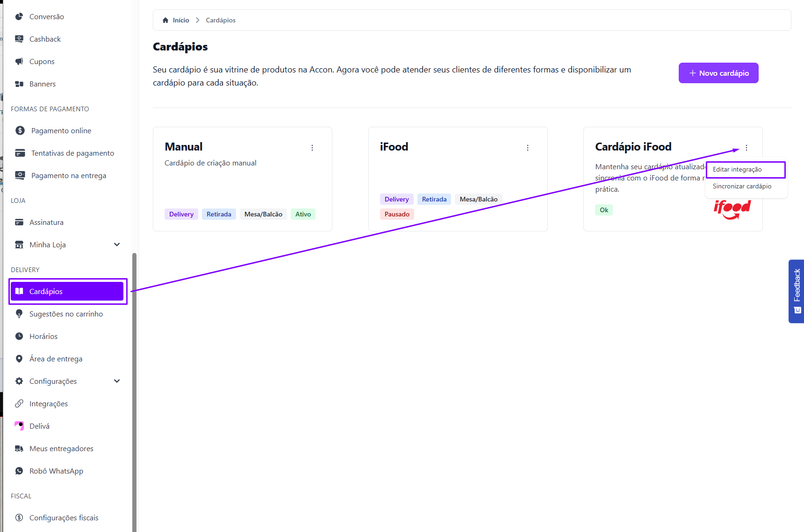Viewport: 804px width, 532px height.
Task: Open the Feedback side tab
Action: point(797,291)
